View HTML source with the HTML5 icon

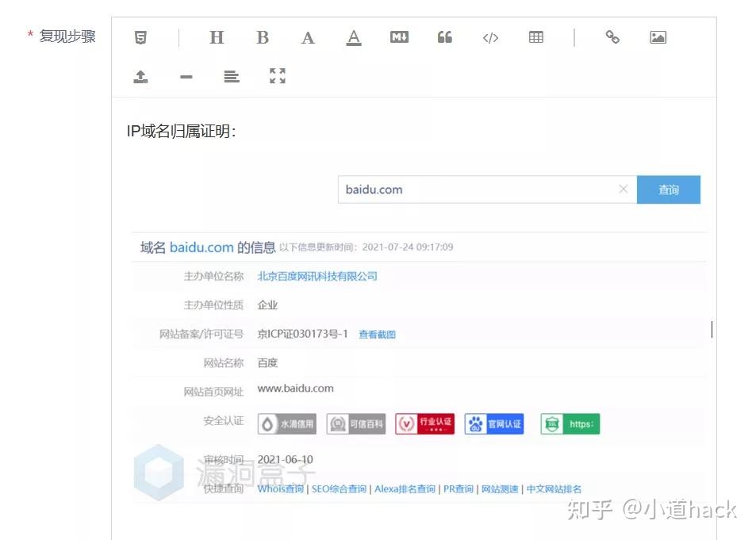(x=140, y=36)
